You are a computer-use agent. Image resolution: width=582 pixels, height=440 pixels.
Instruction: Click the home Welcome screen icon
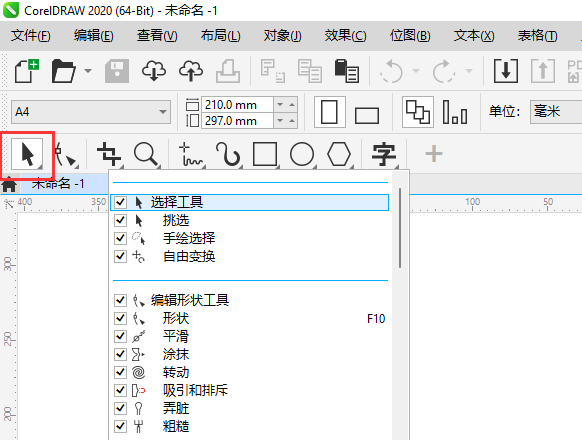click(x=9, y=185)
